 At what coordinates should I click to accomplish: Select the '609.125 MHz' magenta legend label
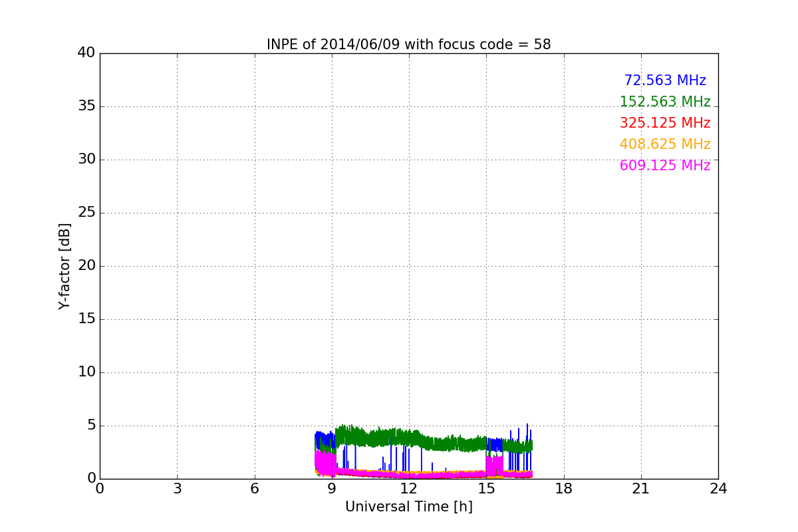pos(665,166)
